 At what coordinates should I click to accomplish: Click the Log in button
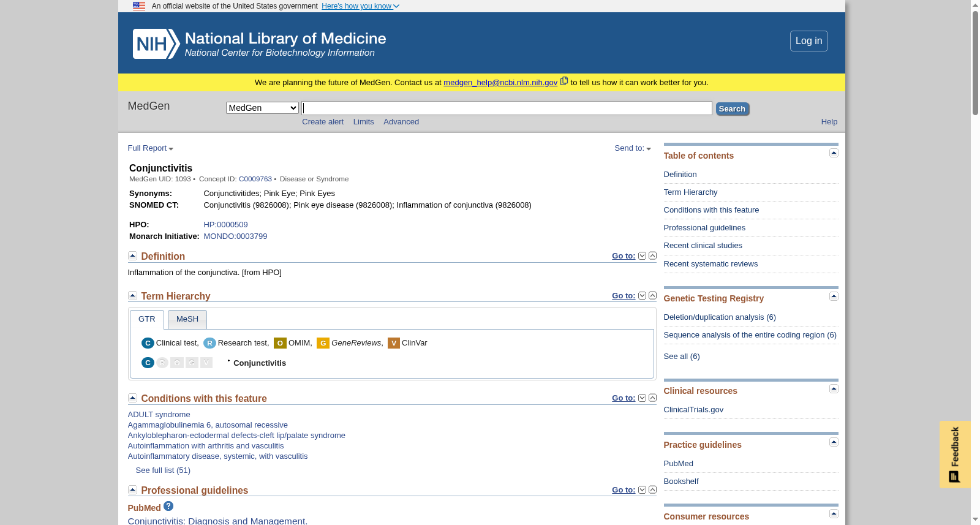click(809, 41)
